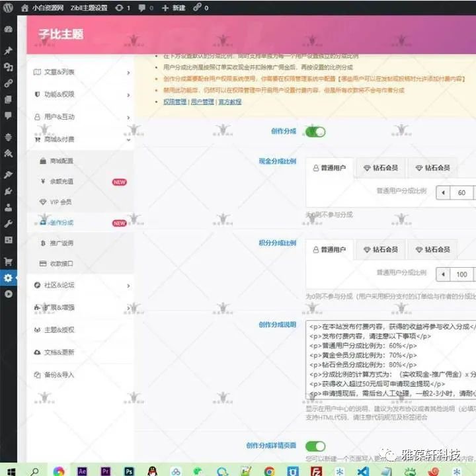Click the 60 cash ratio input field

(x=461, y=192)
